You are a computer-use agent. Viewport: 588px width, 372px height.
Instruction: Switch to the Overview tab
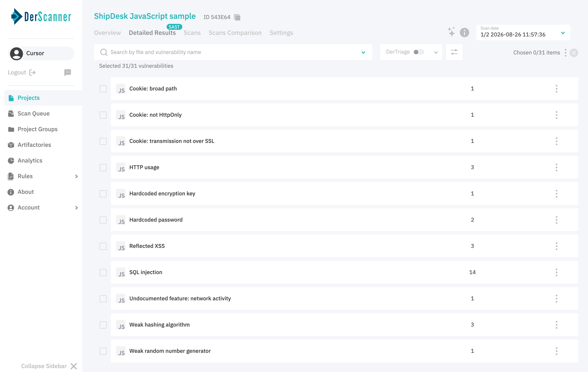click(107, 33)
